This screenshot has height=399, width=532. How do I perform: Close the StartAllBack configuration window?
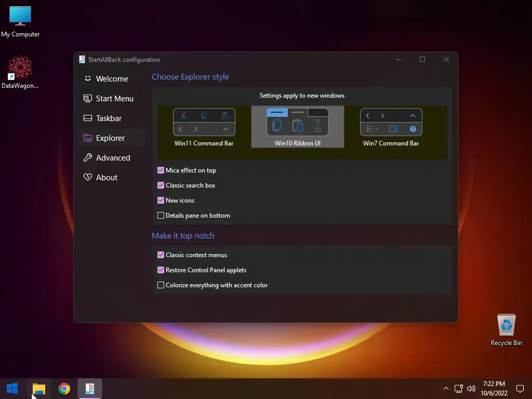click(446, 59)
